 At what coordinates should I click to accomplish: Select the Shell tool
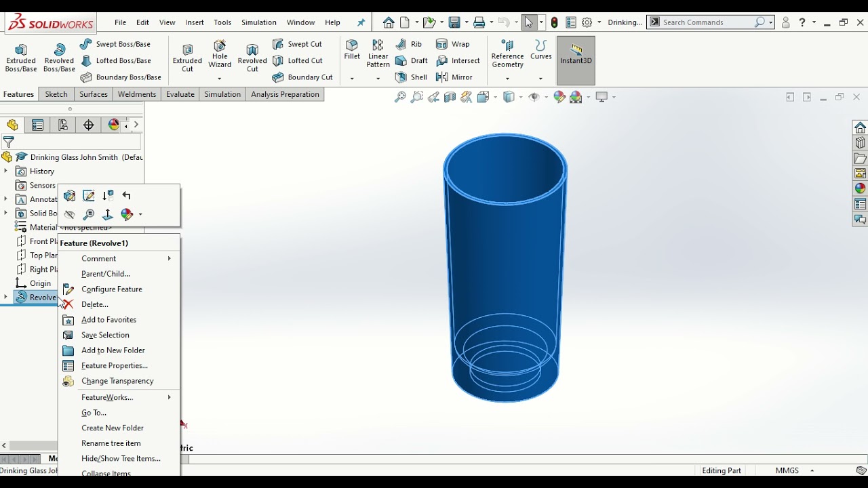[412, 77]
